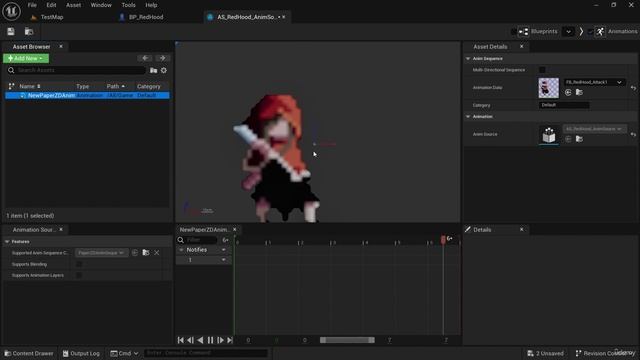Enable the Supports Animation Layers checkbox
This screenshot has width=640, height=360.
[79, 276]
